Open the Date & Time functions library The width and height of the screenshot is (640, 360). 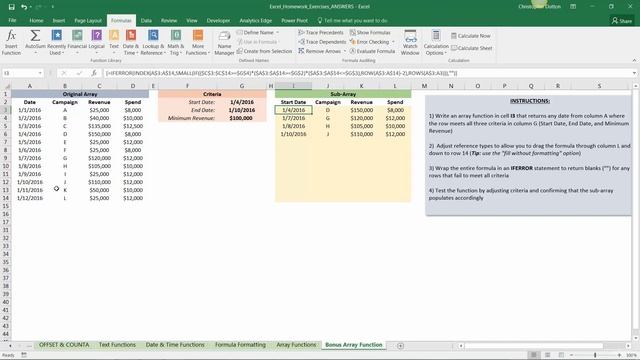[x=131, y=42]
